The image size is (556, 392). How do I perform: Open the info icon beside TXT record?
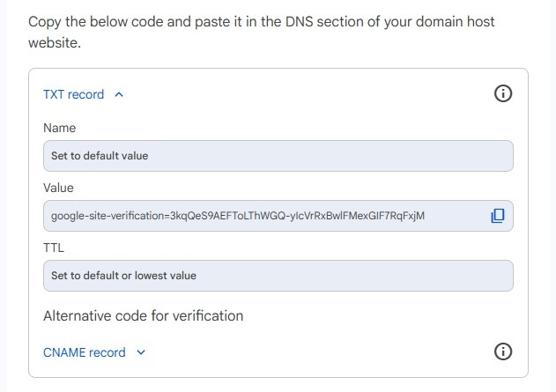click(503, 94)
